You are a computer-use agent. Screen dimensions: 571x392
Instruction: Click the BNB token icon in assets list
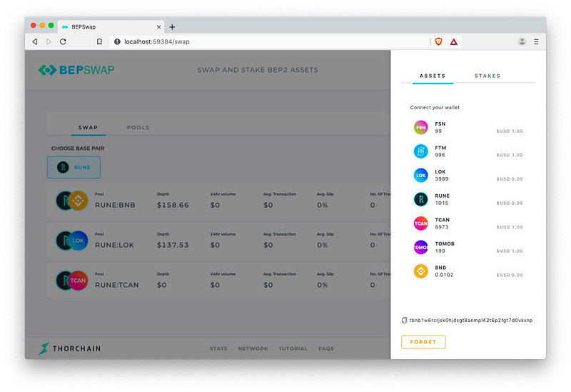[x=420, y=271]
